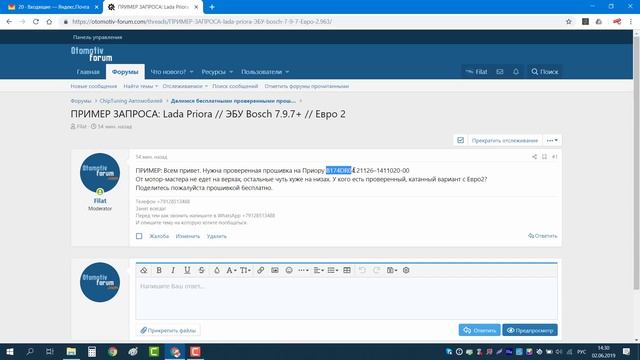Click the eraser remove formatting icon

coord(144,270)
